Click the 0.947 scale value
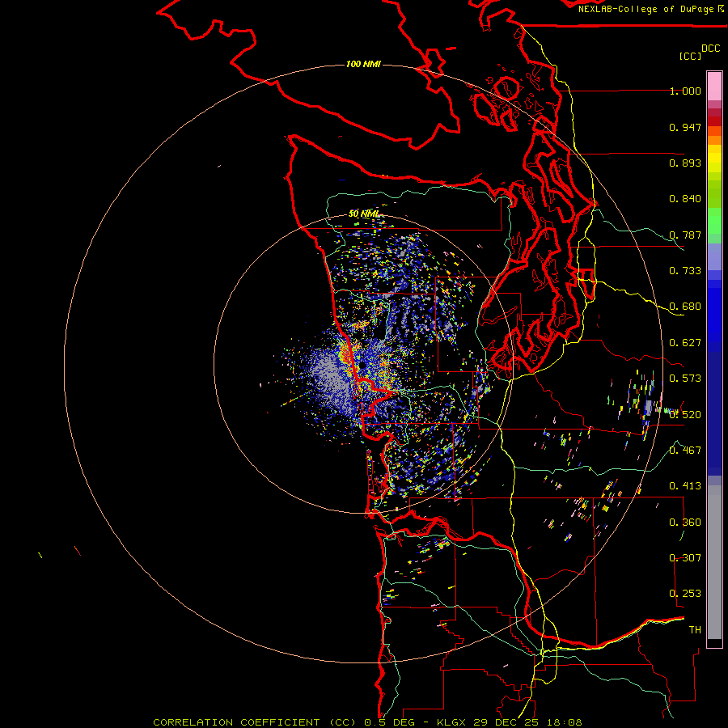Image resolution: width=728 pixels, height=728 pixels. tap(685, 127)
